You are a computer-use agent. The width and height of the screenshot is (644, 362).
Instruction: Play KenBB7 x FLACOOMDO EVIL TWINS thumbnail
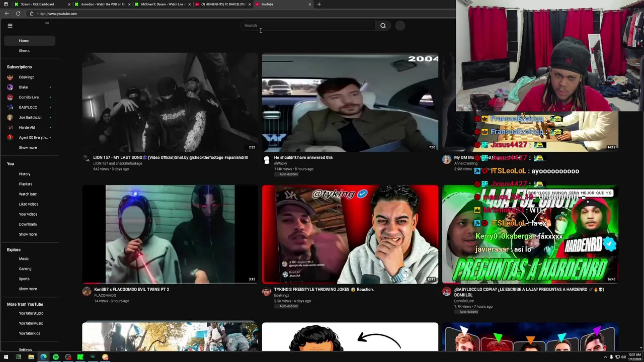pyautogui.click(x=170, y=234)
